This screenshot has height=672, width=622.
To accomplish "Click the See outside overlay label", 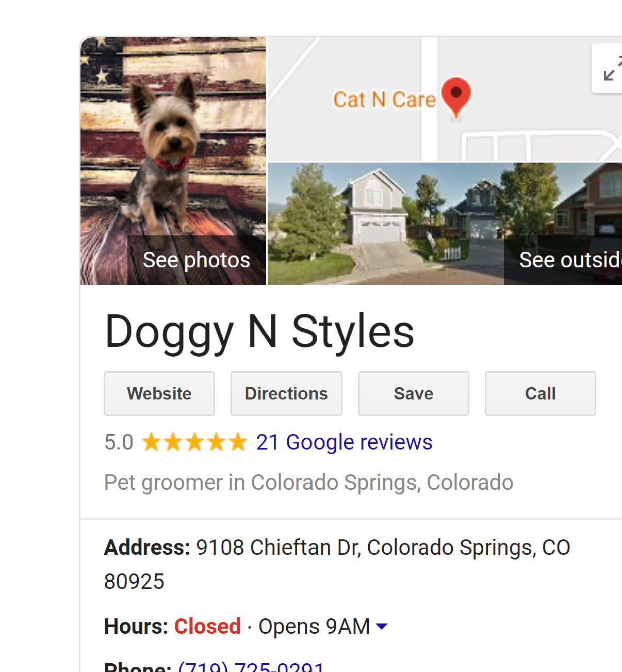I will 570,260.
